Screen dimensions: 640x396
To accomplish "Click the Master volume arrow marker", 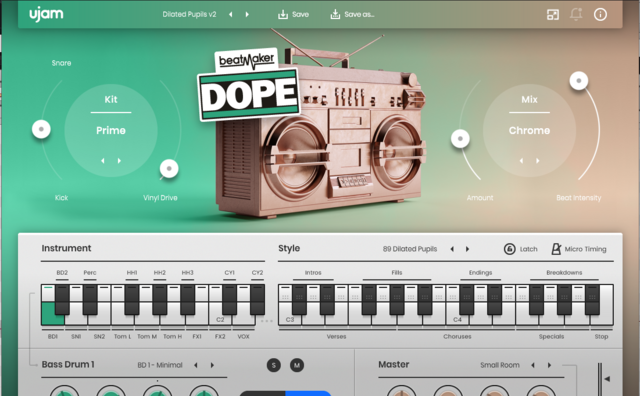I will pyautogui.click(x=607, y=379).
